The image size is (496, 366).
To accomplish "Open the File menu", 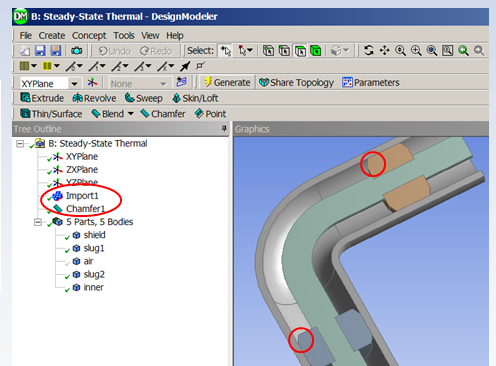I will pyautogui.click(x=25, y=35).
